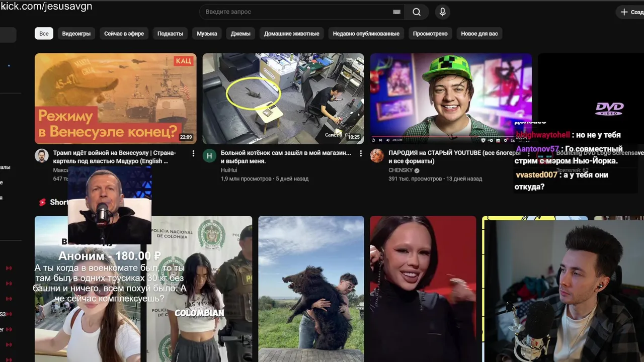644x362 pixels.
Task: Click the magnifier search button
Action: (x=417, y=12)
